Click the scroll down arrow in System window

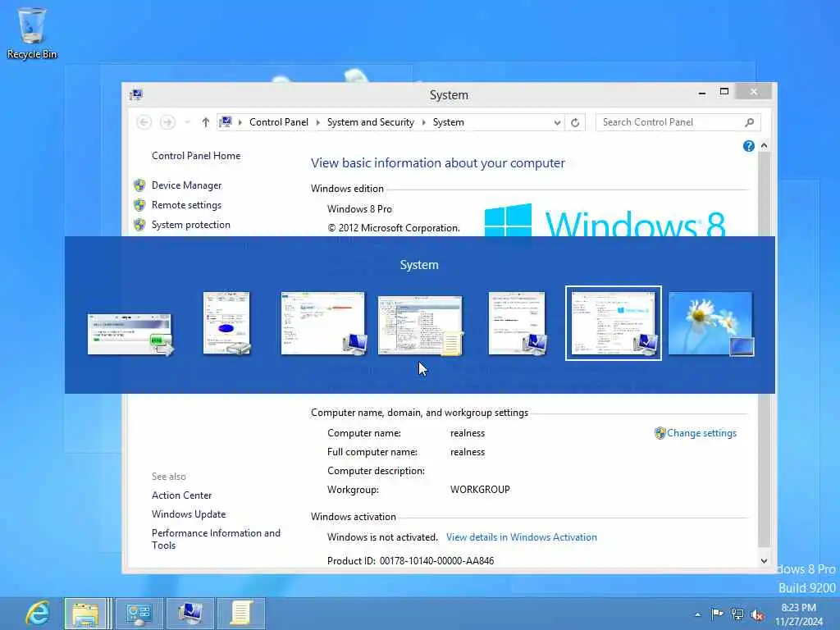point(764,561)
